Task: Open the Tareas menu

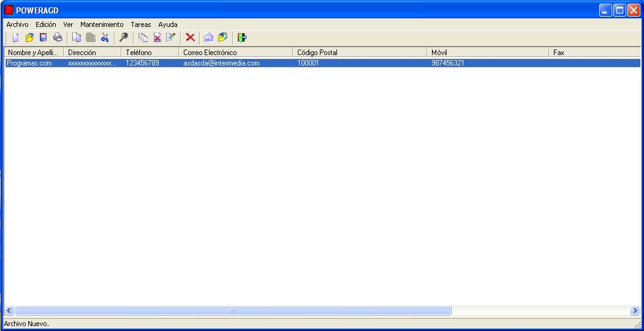Action: coord(141,24)
